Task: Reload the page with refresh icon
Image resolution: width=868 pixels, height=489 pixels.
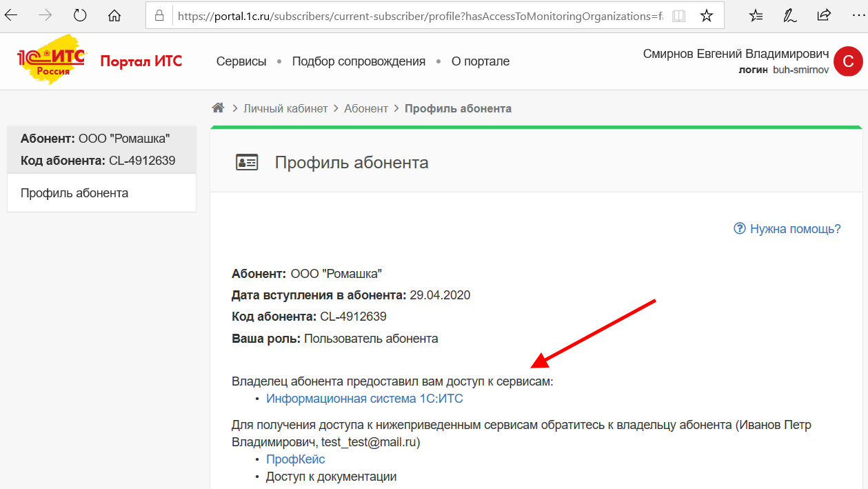Action: [80, 15]
